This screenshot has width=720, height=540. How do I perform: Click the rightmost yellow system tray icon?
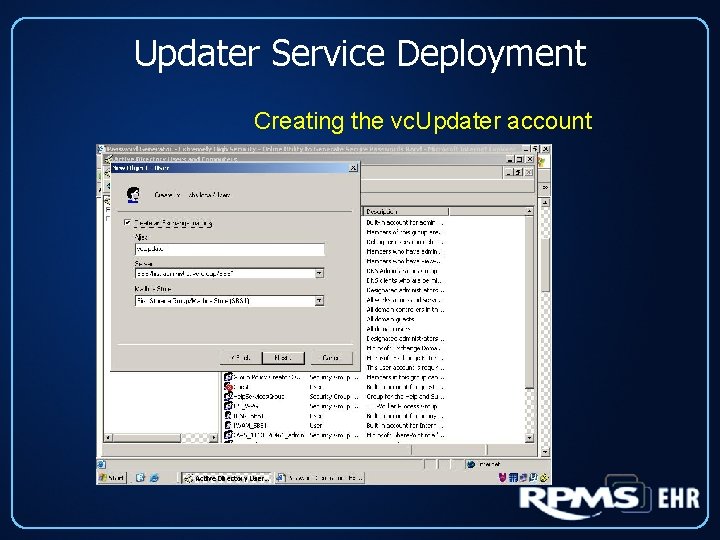point(544,478)
